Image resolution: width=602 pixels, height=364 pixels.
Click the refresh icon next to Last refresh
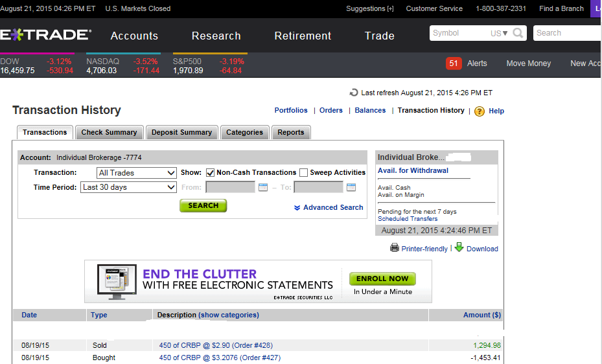coord(354,93)
